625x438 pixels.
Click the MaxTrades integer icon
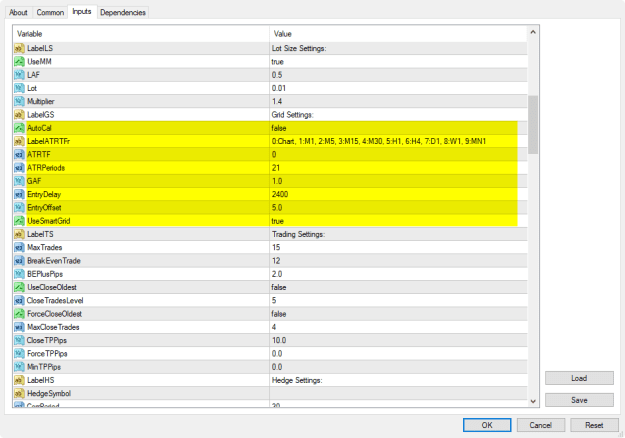19,247
